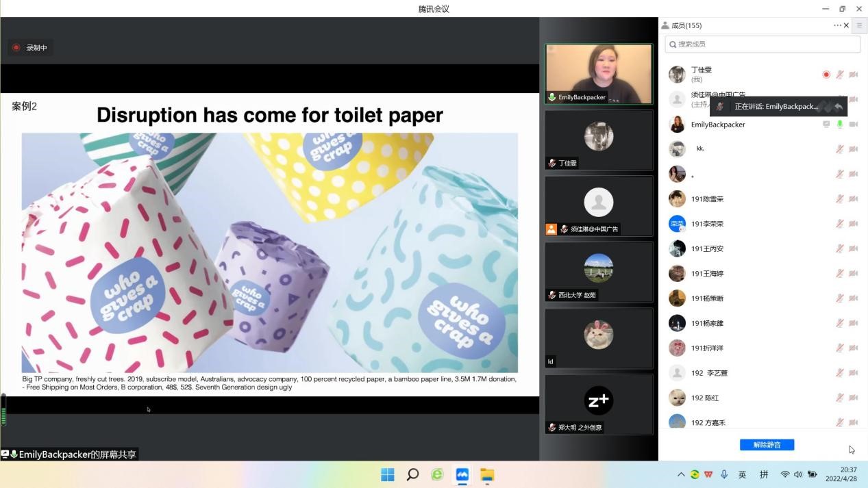Click the muted mic icon on 191李荣荣's row
Screen dimensions: 868x488
pos(840,224)
